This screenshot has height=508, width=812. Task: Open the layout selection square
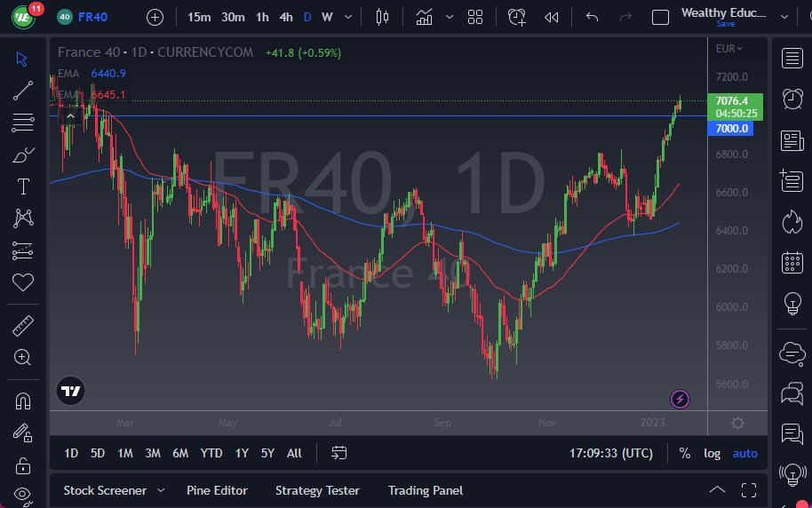point(660,17)
